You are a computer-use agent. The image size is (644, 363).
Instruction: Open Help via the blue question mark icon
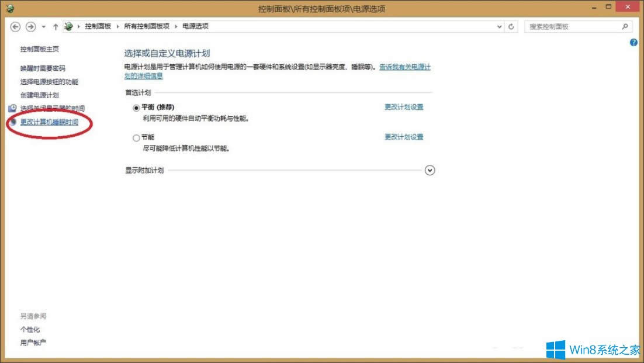(x=633, y=42)
